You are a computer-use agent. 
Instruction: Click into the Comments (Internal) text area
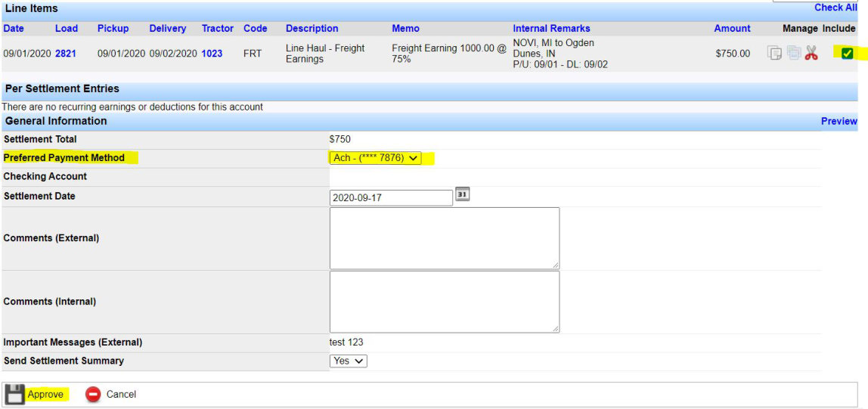[445, 302]
